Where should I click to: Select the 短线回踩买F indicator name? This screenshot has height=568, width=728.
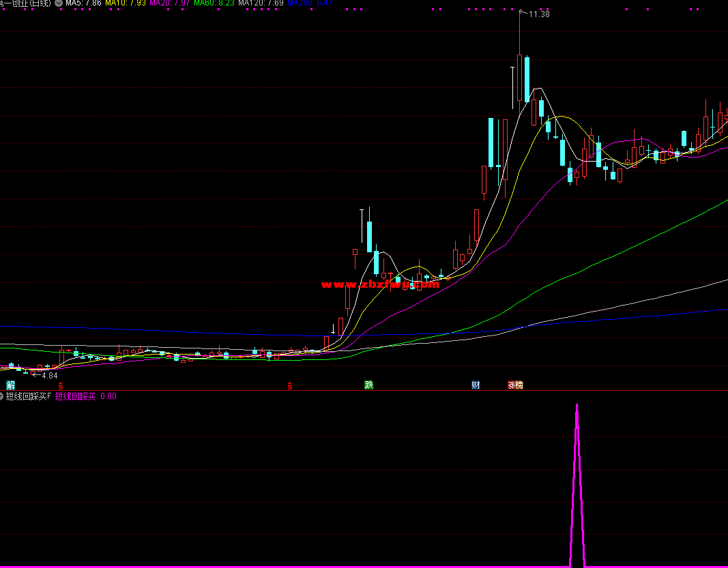point(29,396)
